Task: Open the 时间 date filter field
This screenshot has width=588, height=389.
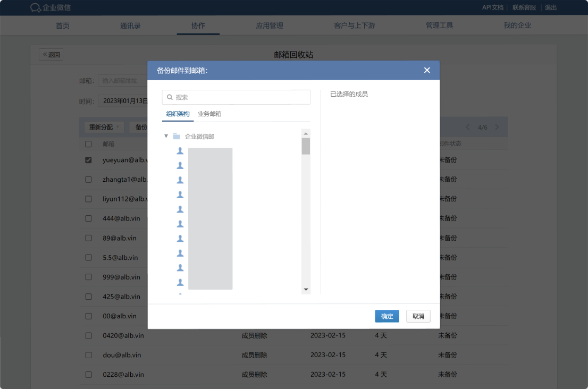Action: [x=125, y=100]
